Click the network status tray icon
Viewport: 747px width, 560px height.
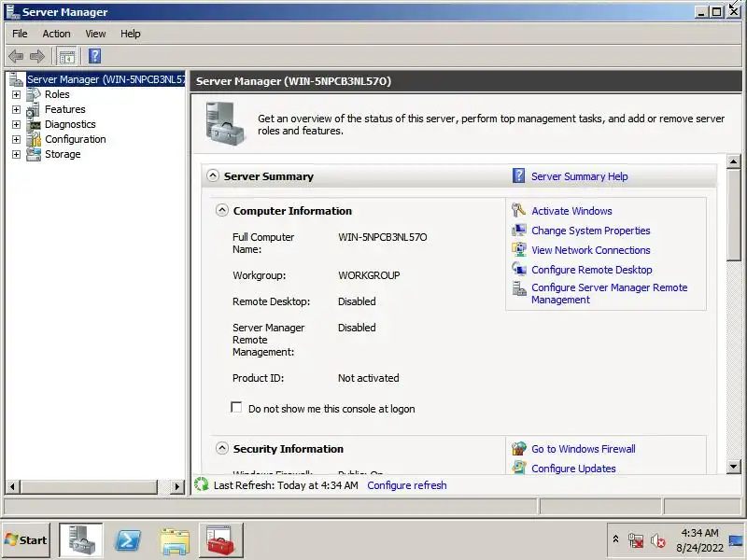point(636,540)
